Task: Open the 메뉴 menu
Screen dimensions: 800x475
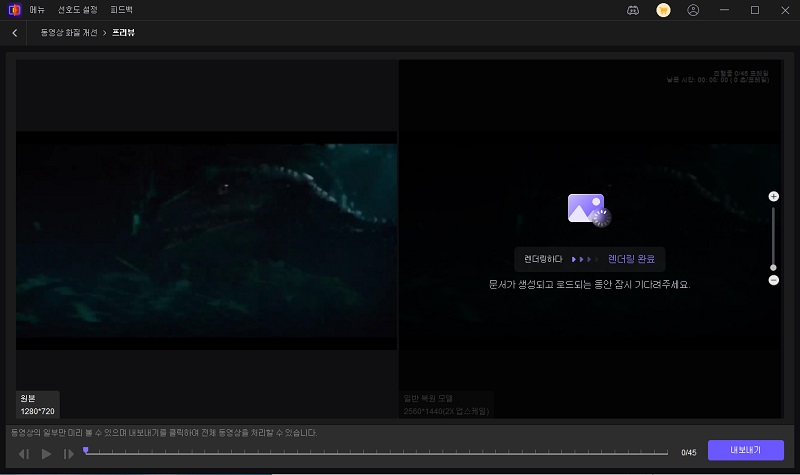Action: point(37,10)
